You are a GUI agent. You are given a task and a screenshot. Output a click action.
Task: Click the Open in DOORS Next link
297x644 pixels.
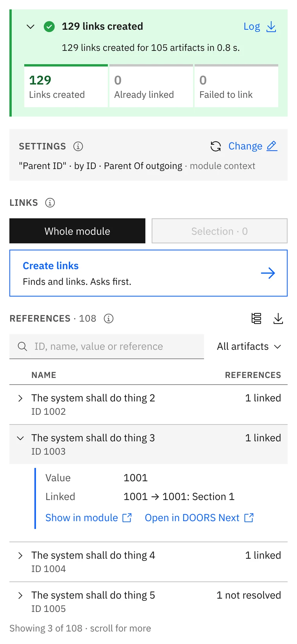(199, 518)
